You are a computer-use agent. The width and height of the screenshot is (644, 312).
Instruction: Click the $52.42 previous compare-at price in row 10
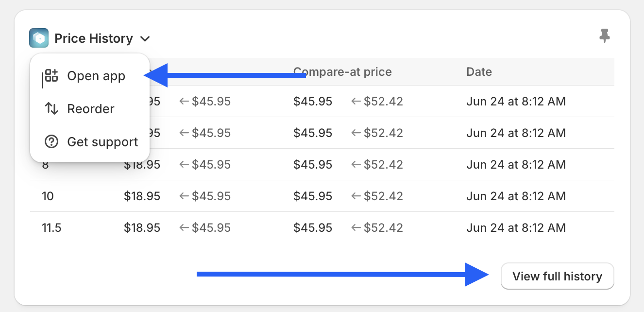pyautogui.click(x=383, y=196)
